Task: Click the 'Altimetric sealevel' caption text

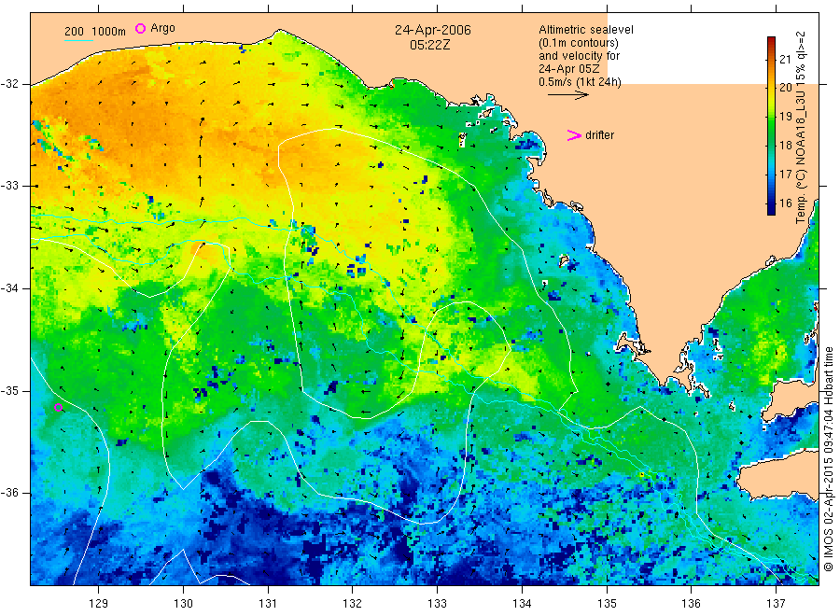Action: [586, 30]
